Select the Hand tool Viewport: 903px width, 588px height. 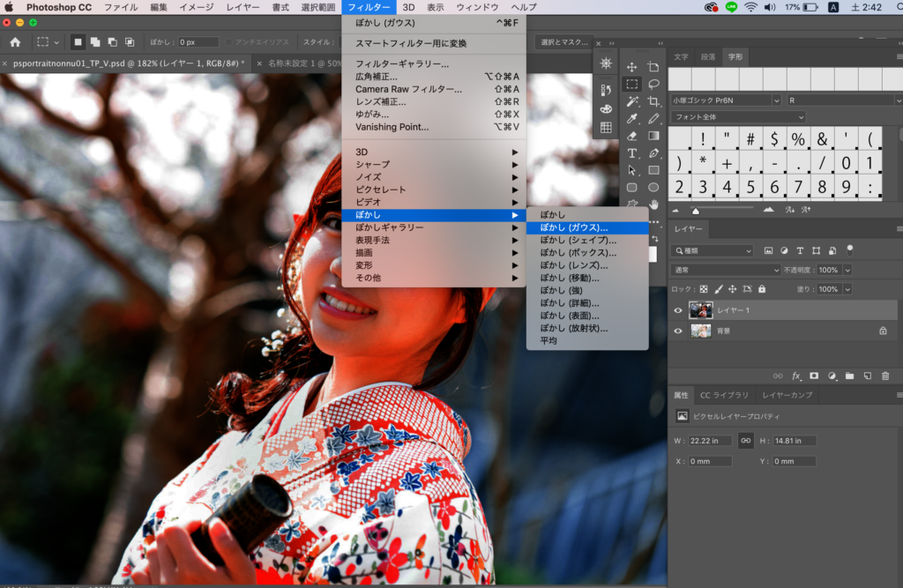pos(653,205)
